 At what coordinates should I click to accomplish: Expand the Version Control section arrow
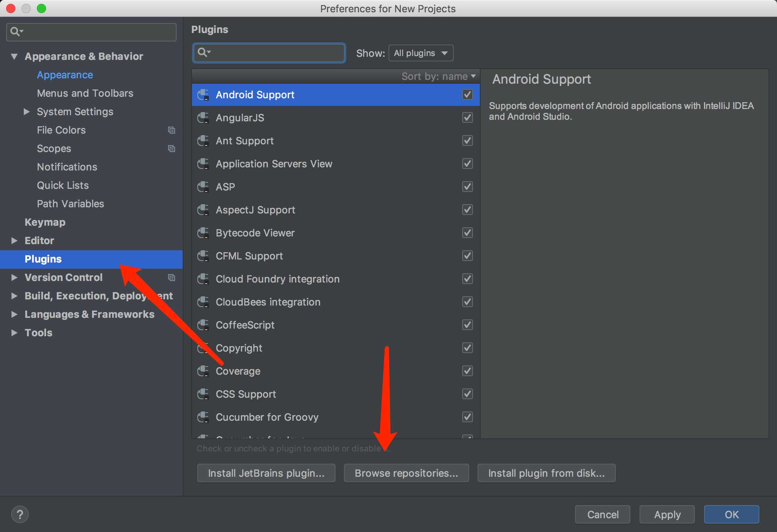14,278
